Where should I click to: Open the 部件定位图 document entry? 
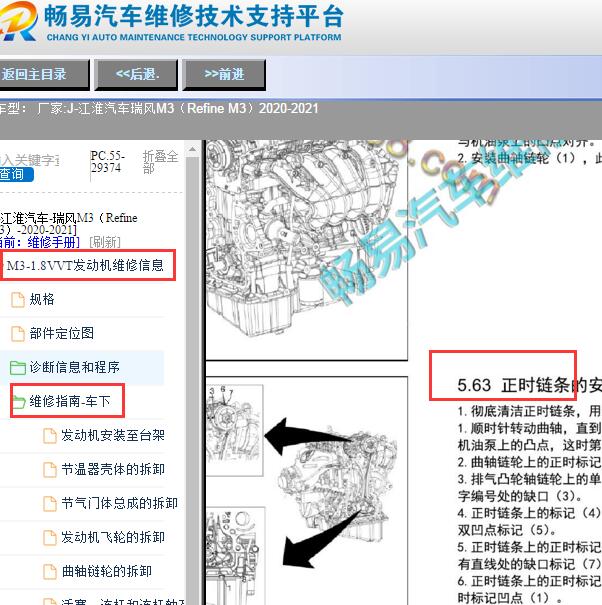coord(62,333)
